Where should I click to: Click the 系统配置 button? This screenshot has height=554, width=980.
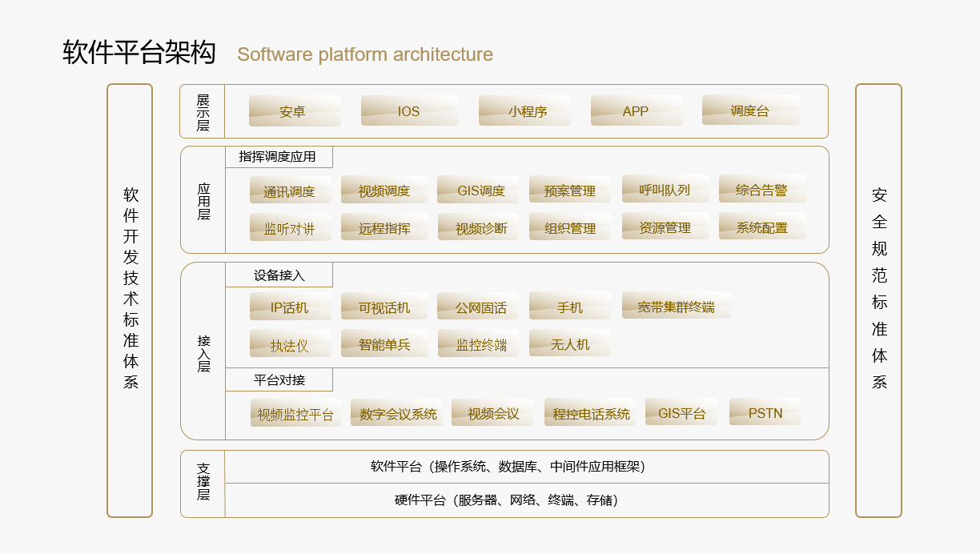[x=761, y=227]
